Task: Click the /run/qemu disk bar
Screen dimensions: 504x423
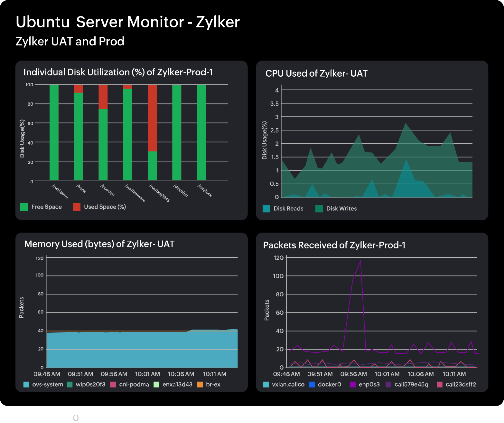Action: (54, 132)
